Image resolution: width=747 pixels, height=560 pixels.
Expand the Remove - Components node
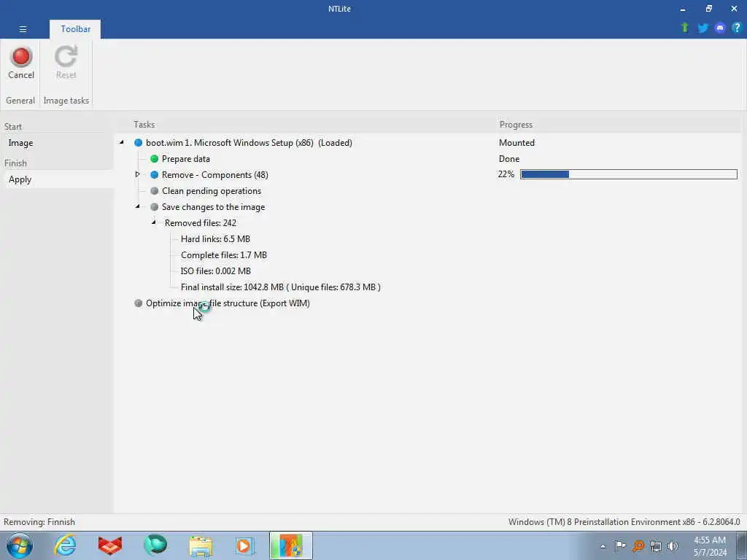(138, 174)
